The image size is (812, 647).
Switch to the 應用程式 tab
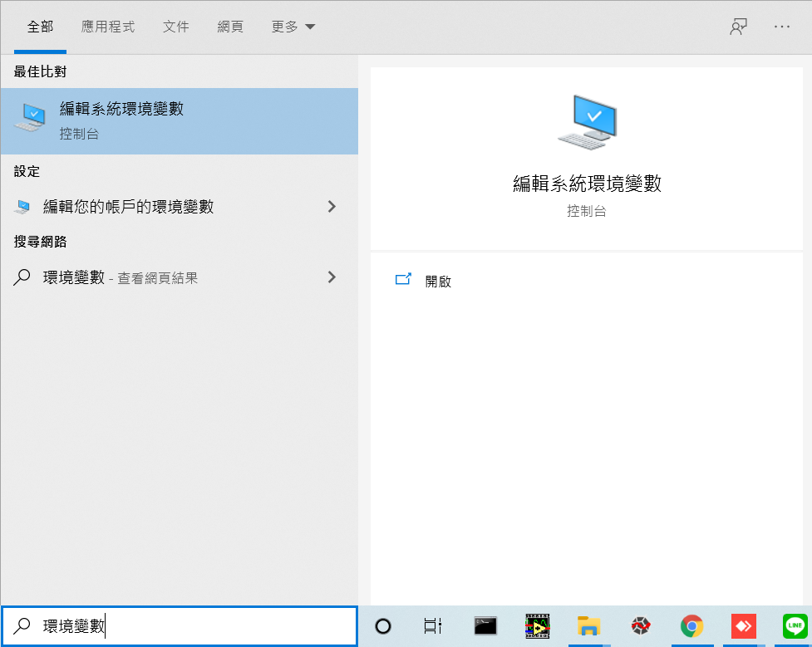point(108,27)
